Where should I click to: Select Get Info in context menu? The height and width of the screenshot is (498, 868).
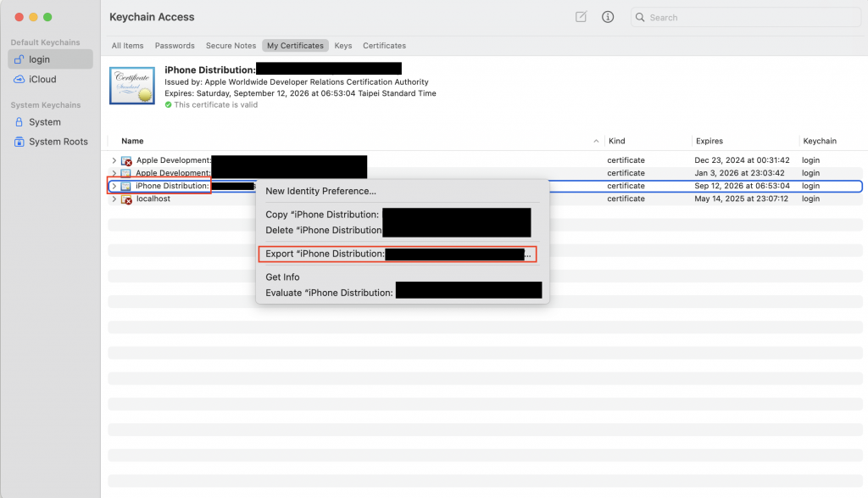click(x=282, y=277)
